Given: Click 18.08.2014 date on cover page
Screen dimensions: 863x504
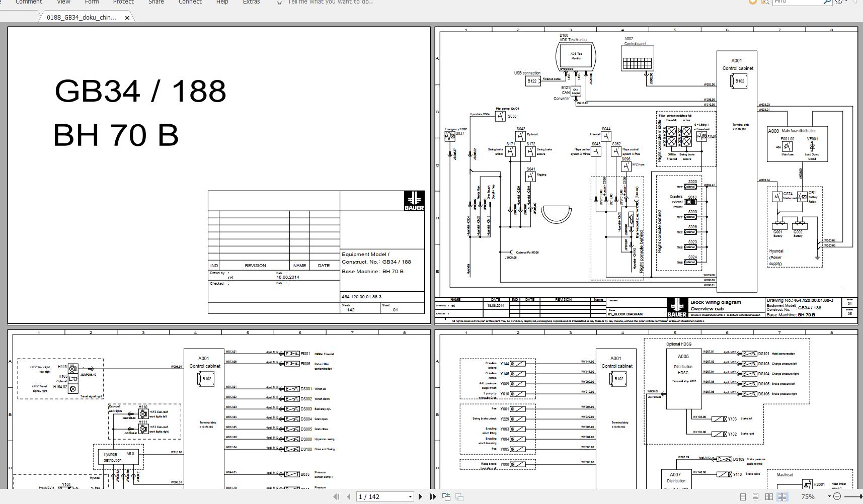Looking at the screenshot, I should 288,277.
